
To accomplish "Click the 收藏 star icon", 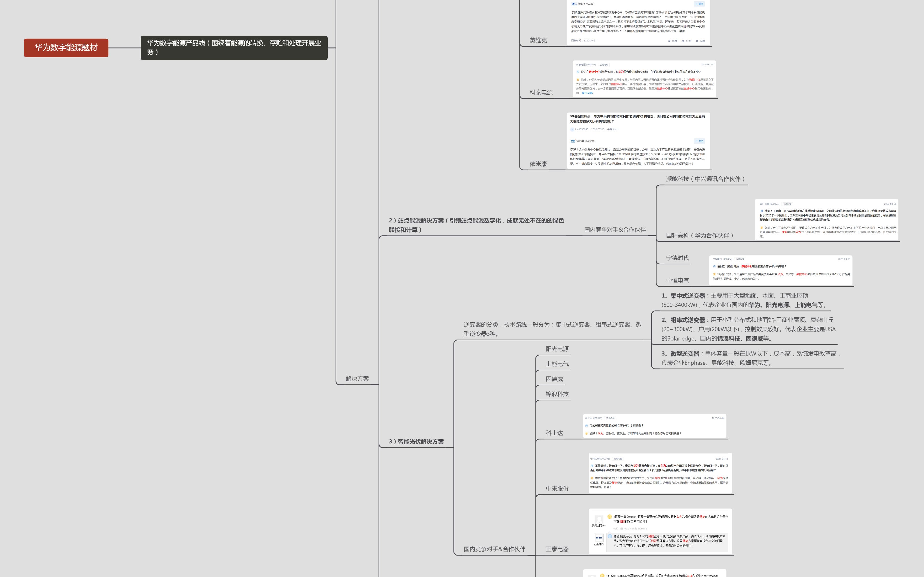I will click(697, 41).
